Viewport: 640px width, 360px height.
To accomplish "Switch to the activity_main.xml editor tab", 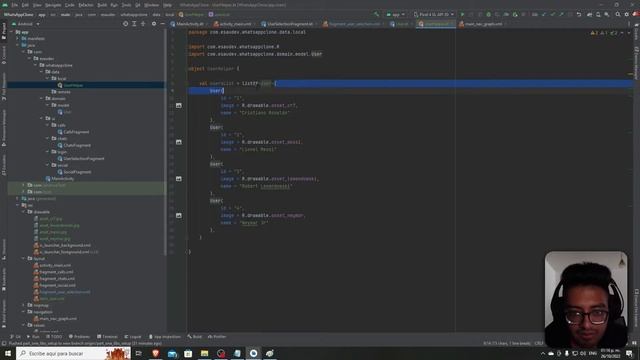I will (x=233, y=24).
